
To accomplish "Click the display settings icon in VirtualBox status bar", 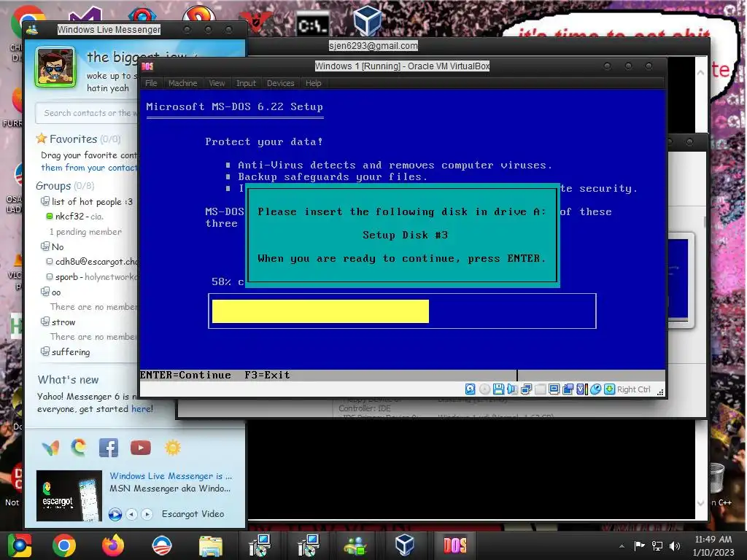I will pyautogui.click(x=554, y=389).
